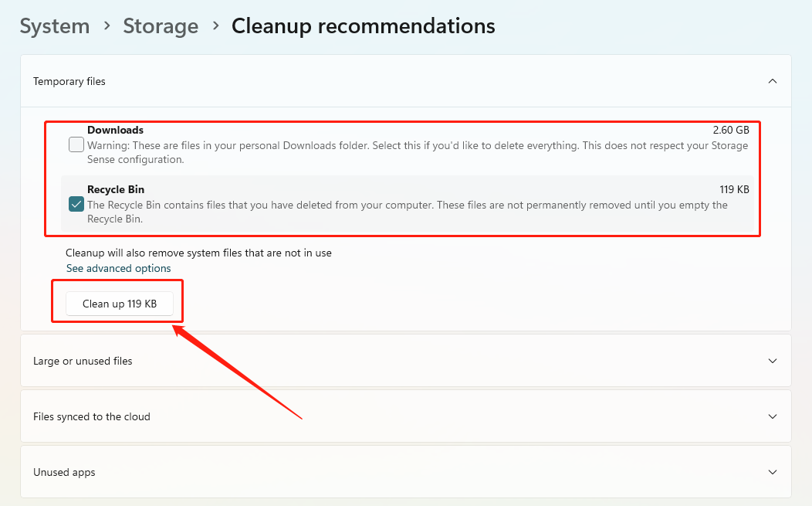The width and height of the screenshot is (812, 506).
Task: Click the Large or unused files chevron
Action: click(x=773, y=361)
